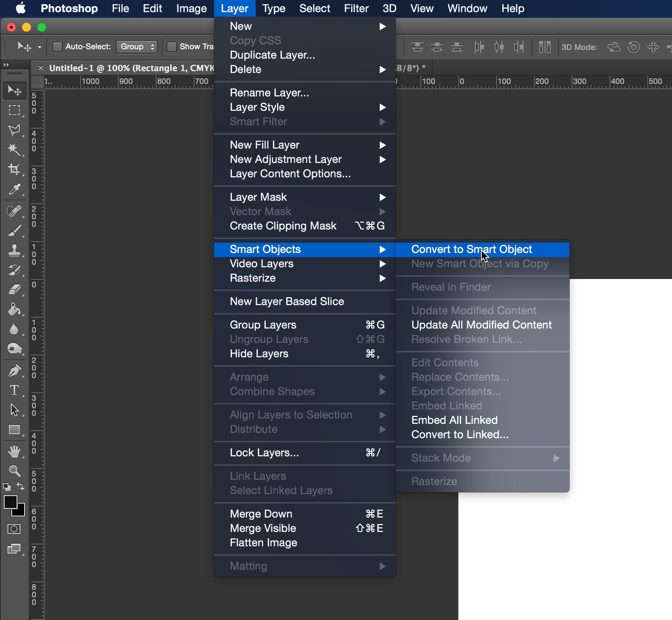Image resolution: width=672 pixels, height=620 pixels.
Task: Select the Zoom tool
Action: click(x=14, y=471)
